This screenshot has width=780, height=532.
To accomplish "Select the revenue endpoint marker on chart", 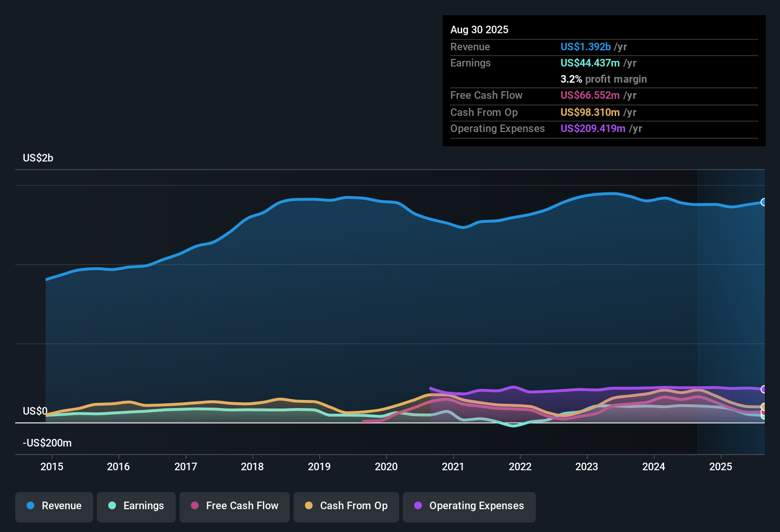I will (x=764, y=202).
